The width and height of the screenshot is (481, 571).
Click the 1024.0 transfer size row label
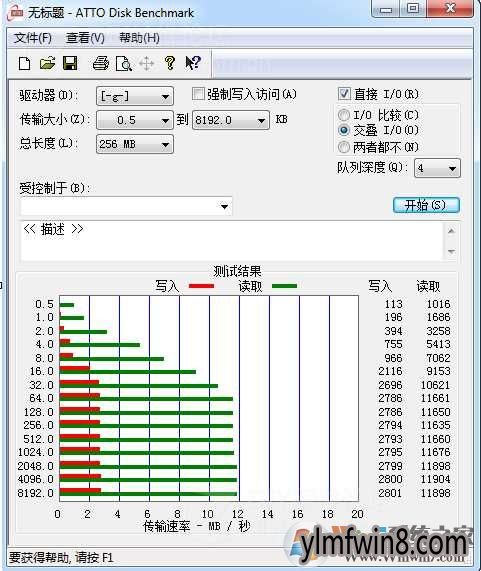[x=36, y=452]
